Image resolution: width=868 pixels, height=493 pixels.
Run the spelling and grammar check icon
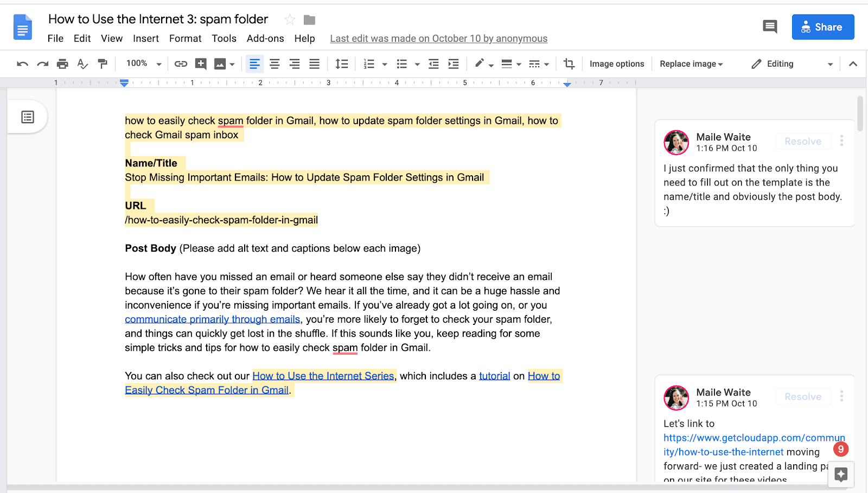pos(82,64)
